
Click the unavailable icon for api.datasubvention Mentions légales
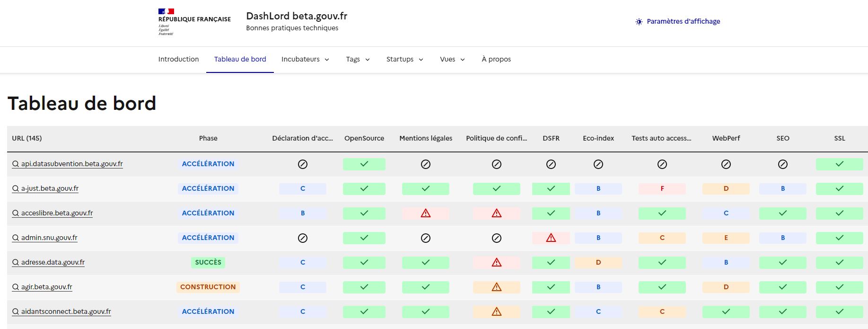pos(426,164)
